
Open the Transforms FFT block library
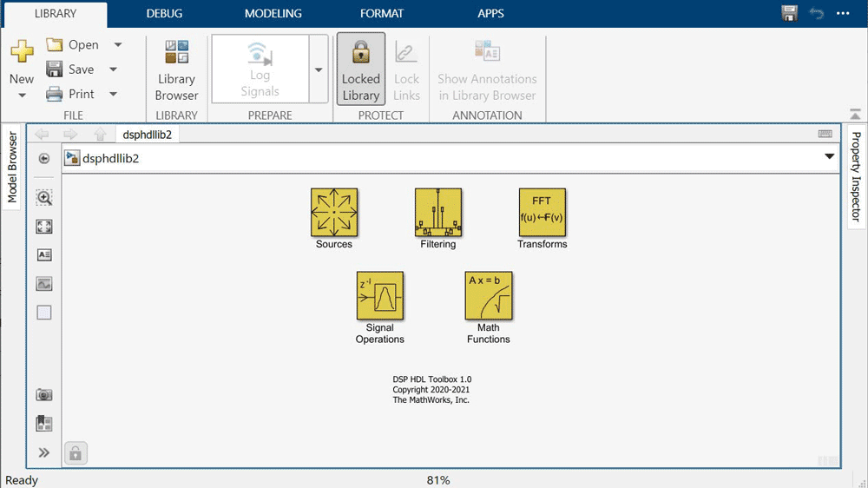coord(542,213)
